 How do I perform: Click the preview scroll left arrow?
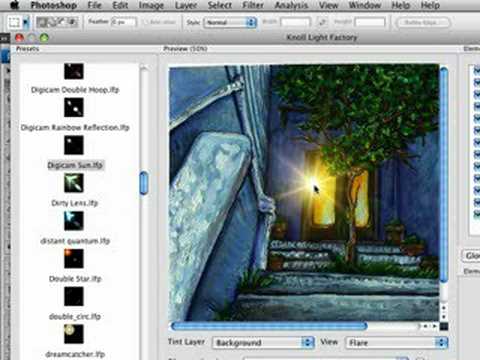(x=425, y=326)
